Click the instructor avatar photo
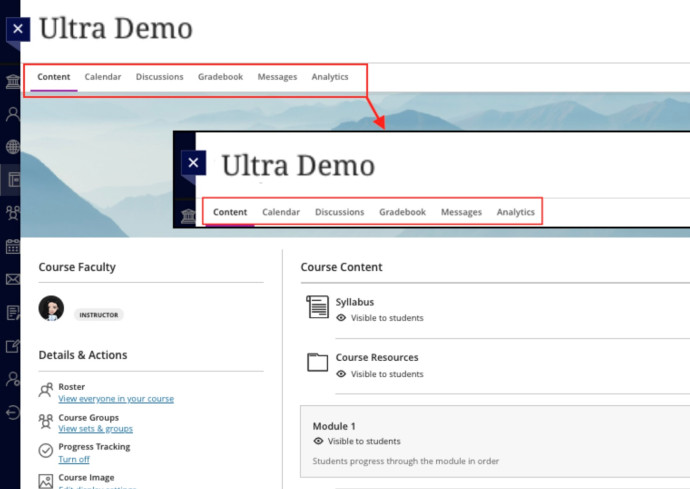The image size is (690, 489). tap(51, 308)
